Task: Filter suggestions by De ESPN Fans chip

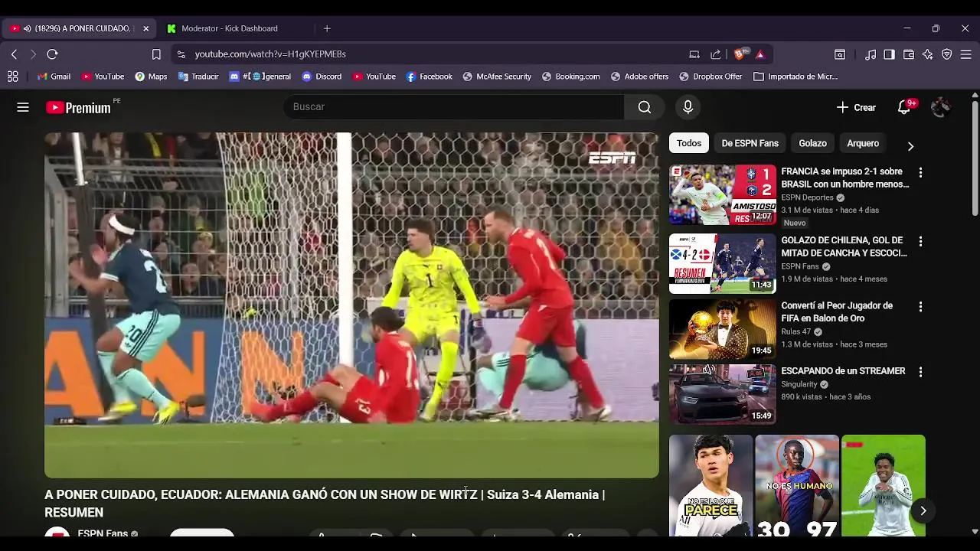Action: (750, 143)
